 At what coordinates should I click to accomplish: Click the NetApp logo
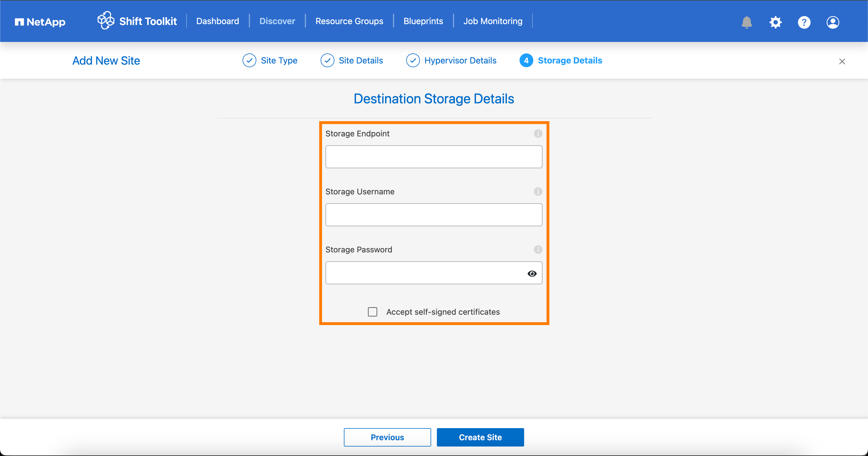coord(40,22)
